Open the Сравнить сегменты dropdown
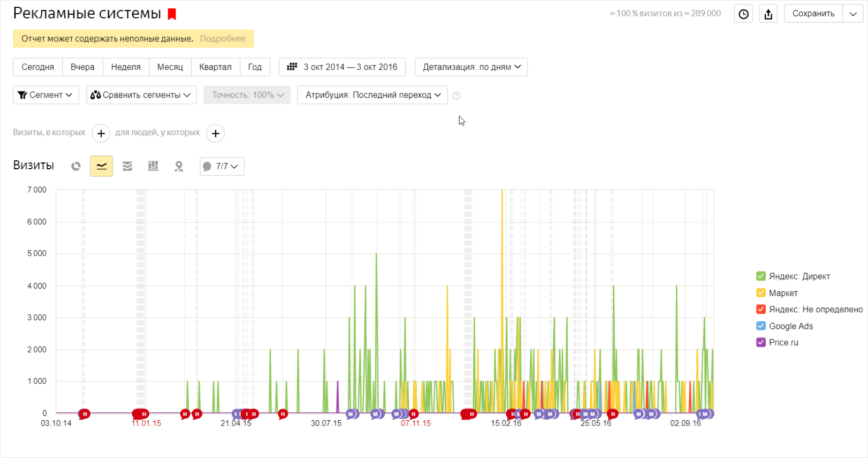 142,95
